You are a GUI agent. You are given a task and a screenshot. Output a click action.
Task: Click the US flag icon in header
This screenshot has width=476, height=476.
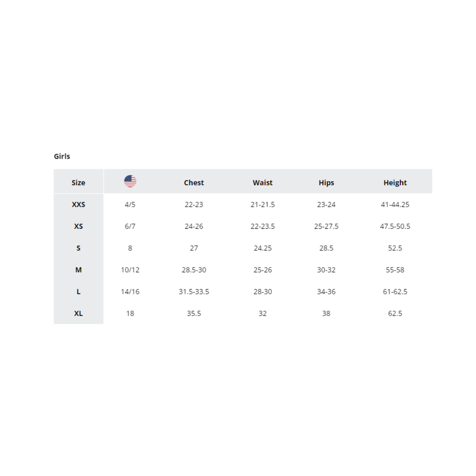point(130,181)
